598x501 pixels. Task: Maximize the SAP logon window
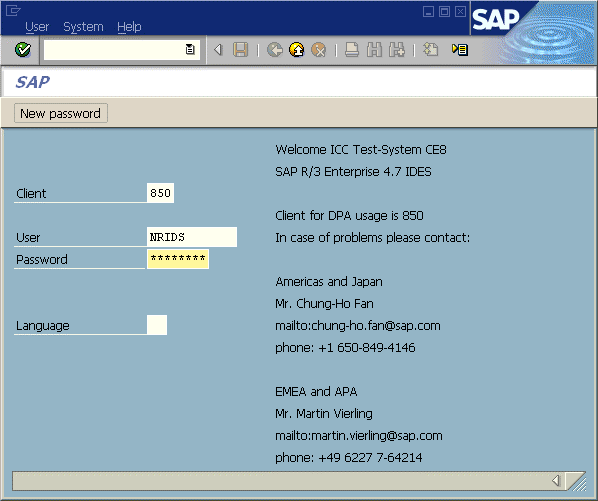point(444,12)
